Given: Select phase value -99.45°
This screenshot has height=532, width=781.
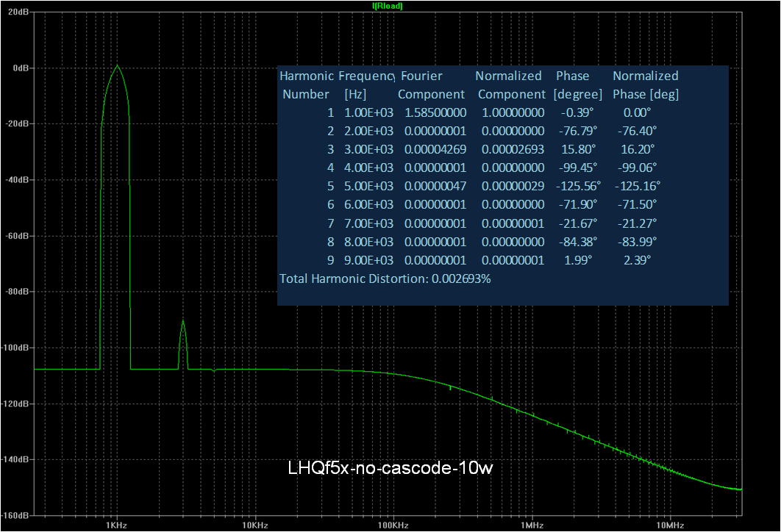Looking at the screenshot, I should tap(578, 168).
